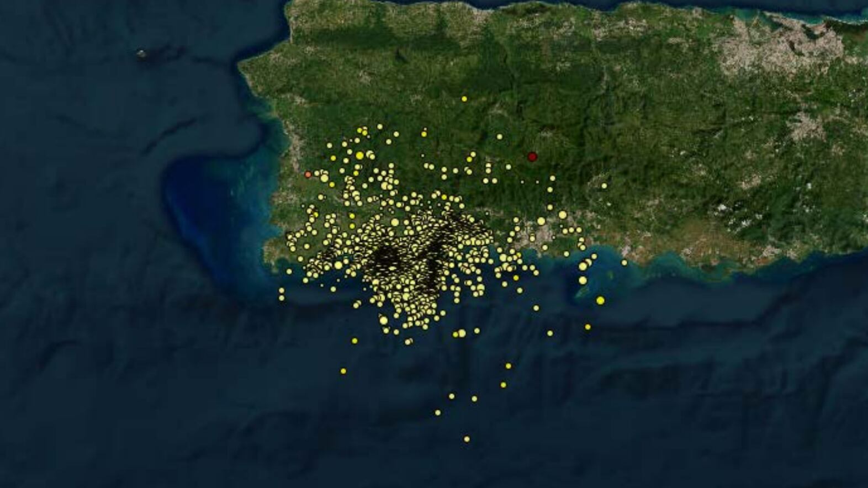868x488 pixels.
Task: Click the westernmost marker of the deep-ocean southern group
Action: 343,371
